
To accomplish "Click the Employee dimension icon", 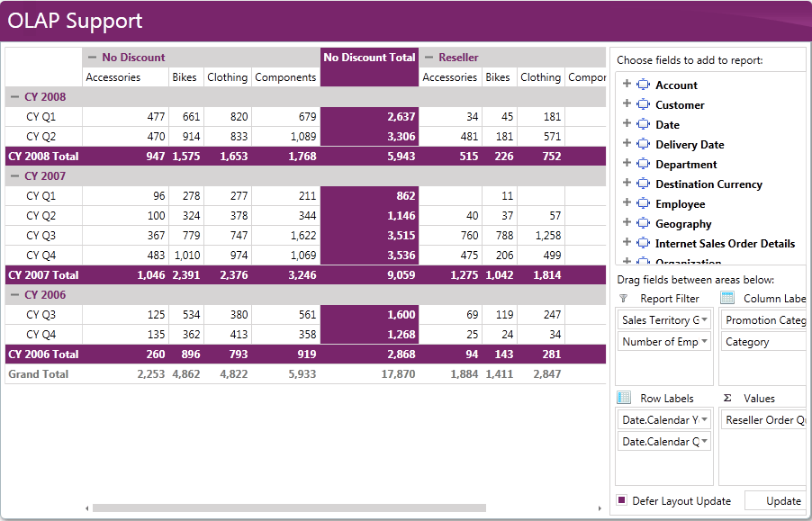I will coord(643,203).
